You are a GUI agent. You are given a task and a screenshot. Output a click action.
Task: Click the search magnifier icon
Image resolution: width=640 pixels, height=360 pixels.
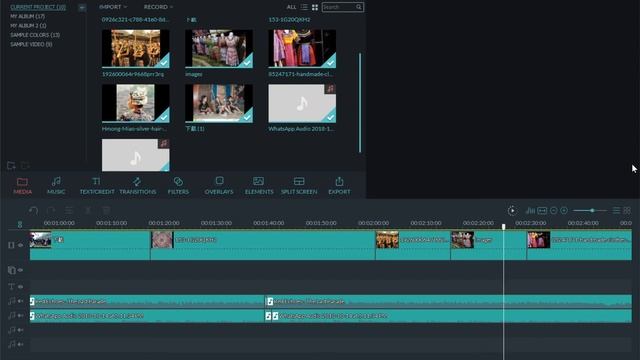[358, 7]
